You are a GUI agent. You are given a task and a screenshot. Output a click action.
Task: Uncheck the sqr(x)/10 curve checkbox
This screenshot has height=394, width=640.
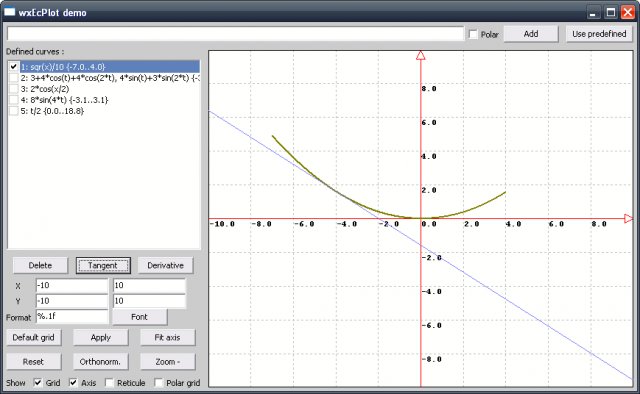(x=14, y=67)
